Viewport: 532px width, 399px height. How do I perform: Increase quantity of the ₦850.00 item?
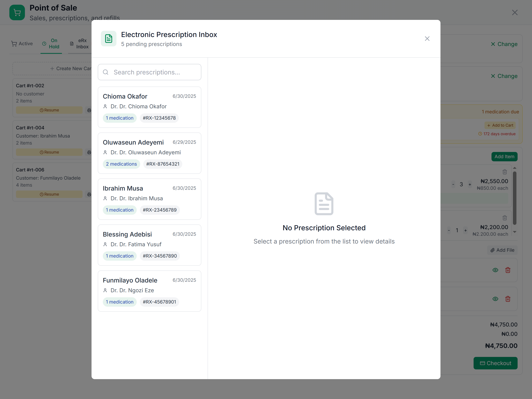click(x=470, y=184)
